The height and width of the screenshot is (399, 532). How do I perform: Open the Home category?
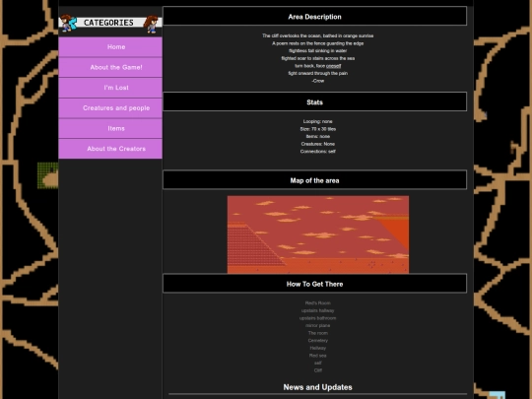click(110, 47)
